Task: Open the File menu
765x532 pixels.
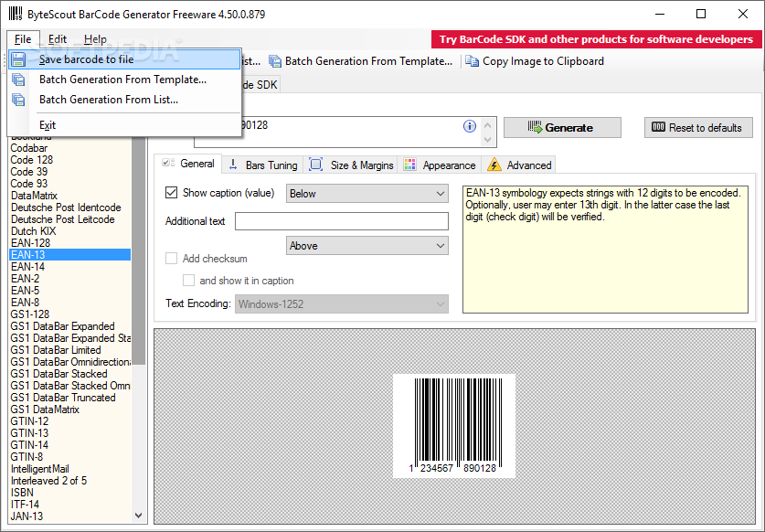Action: click(x=23, y=39)
